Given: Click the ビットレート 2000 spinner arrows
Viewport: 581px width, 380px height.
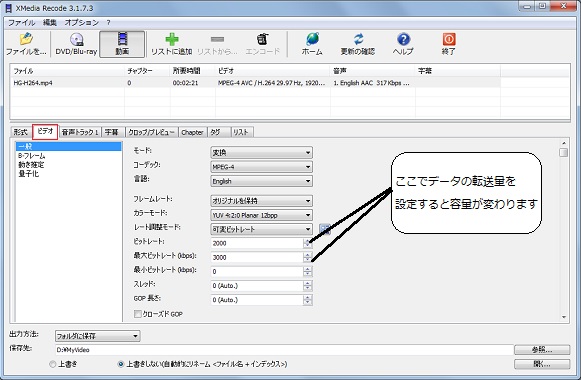Looking at the screenshot, I should pyautogui.click(x=307, y=243).
